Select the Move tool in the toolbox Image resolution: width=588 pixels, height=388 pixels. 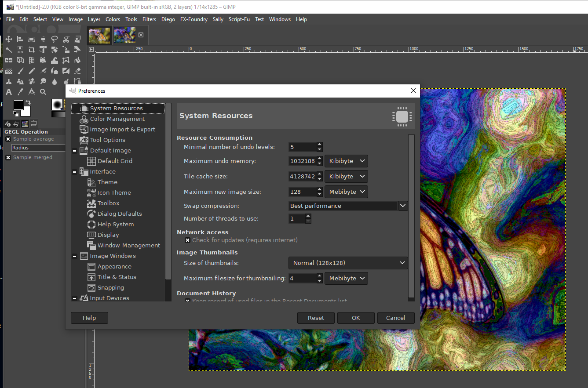[8, 39]
